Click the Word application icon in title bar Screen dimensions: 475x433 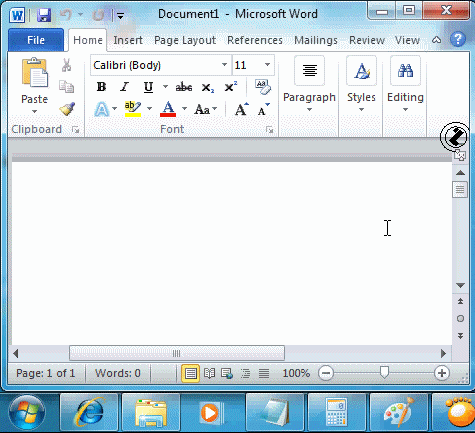(17, 15)
